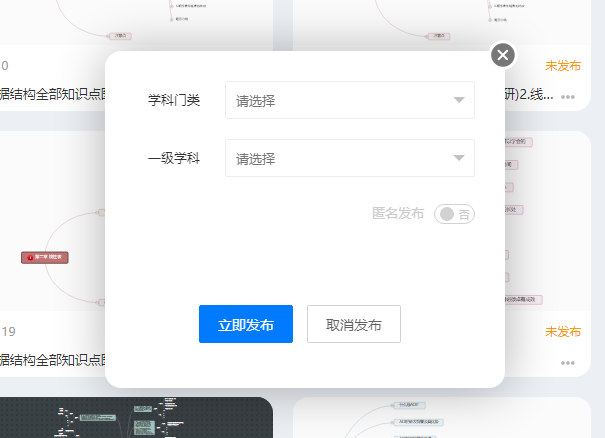
Task: Open the 一级学科 dropdown
Action: (x=340, y=158)
